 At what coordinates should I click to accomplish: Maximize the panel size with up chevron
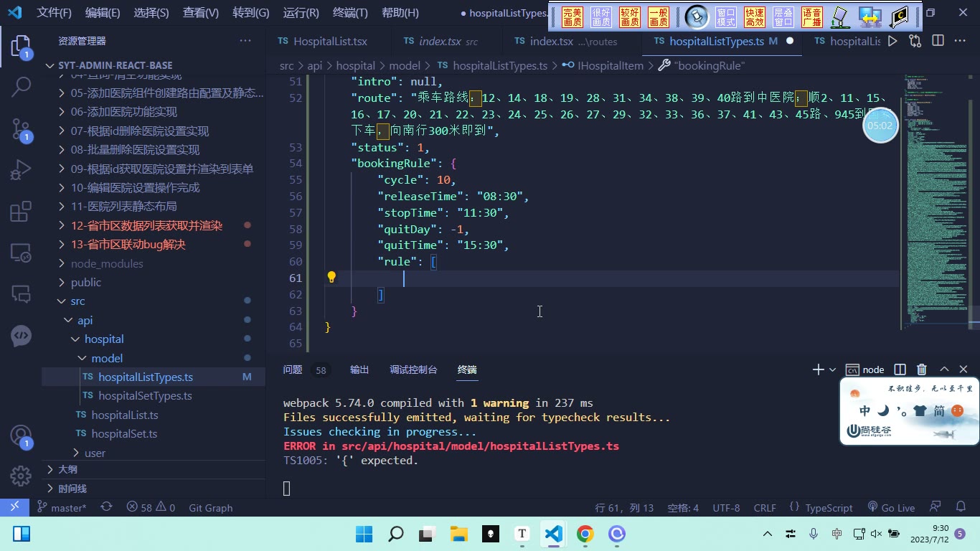point(944,369)
